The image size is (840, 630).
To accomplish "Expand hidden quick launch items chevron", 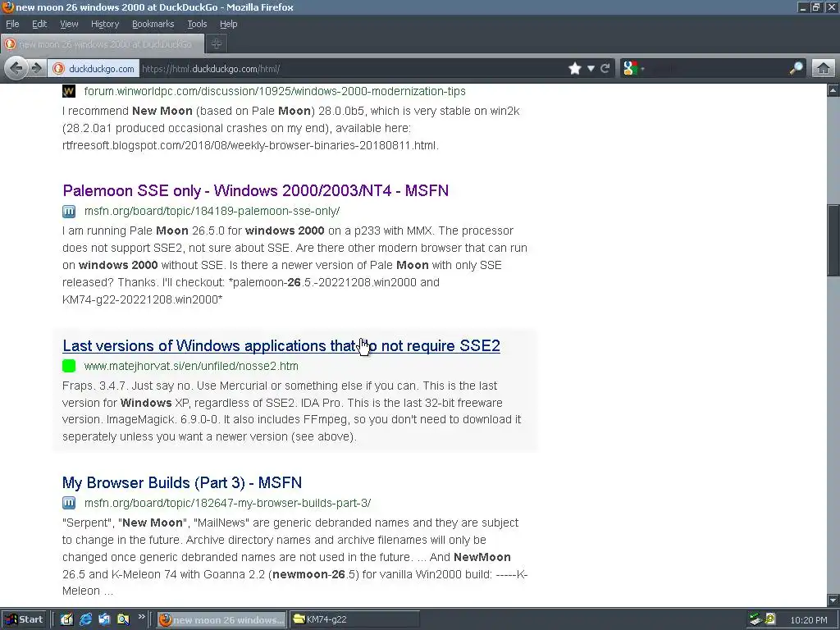I will (141, 617).
